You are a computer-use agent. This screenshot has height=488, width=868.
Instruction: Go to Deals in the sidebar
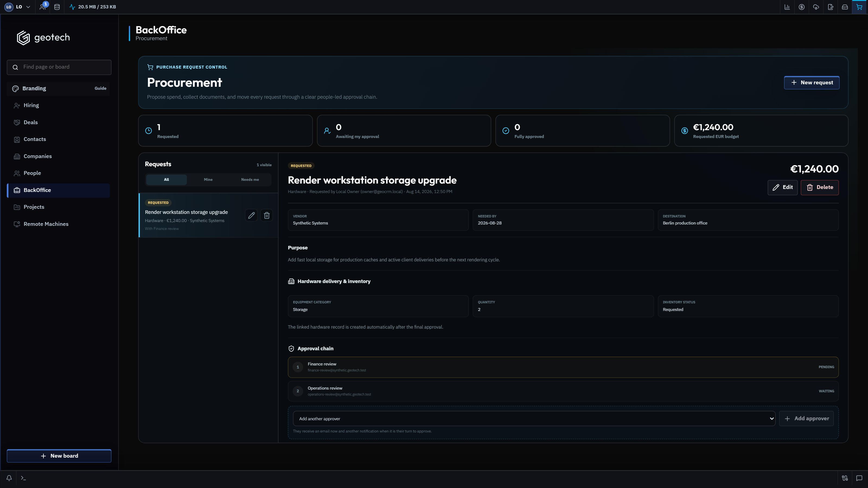pos(58,122)
